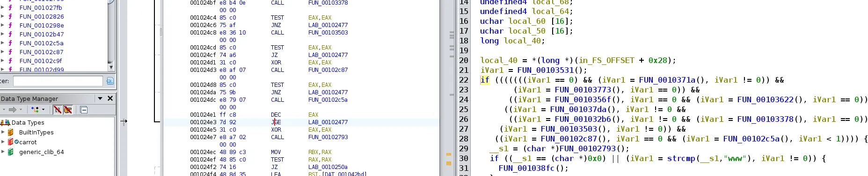This screenshot has width=868, height=176.
Task: Collapse all data types with toolbar icon
Action: [84, 110]
